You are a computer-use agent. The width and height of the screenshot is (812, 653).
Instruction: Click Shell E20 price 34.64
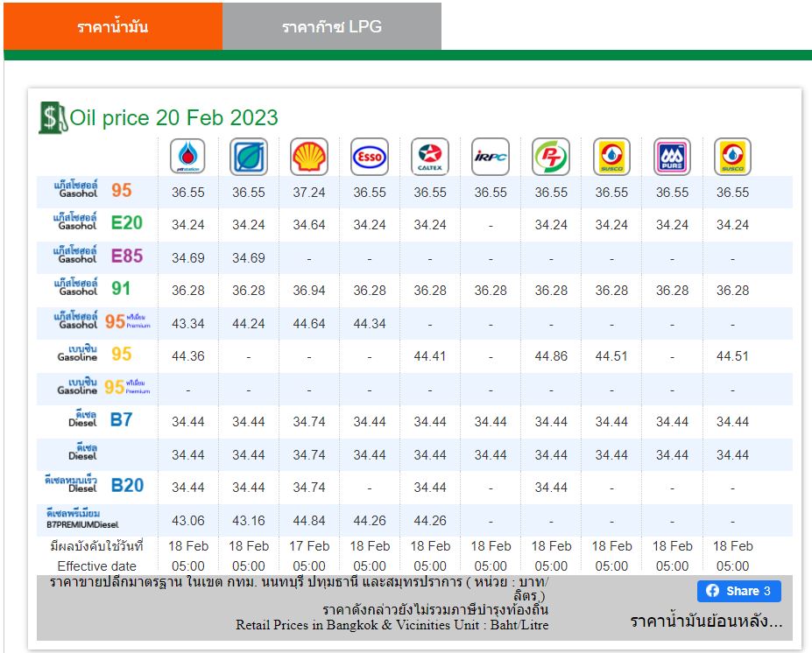[309, 225]
